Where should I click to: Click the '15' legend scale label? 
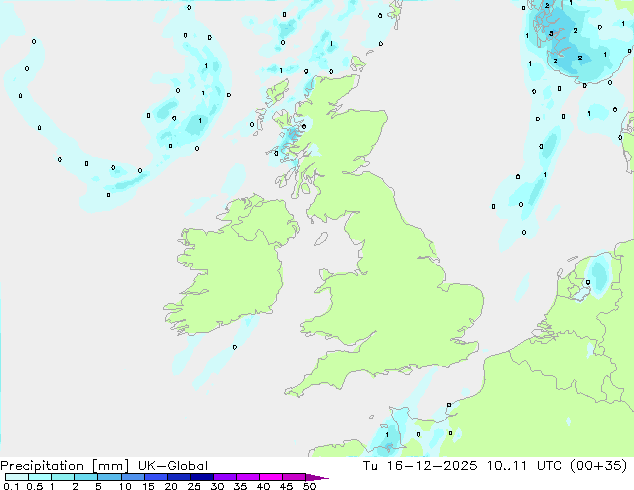(x=148, y=486)
